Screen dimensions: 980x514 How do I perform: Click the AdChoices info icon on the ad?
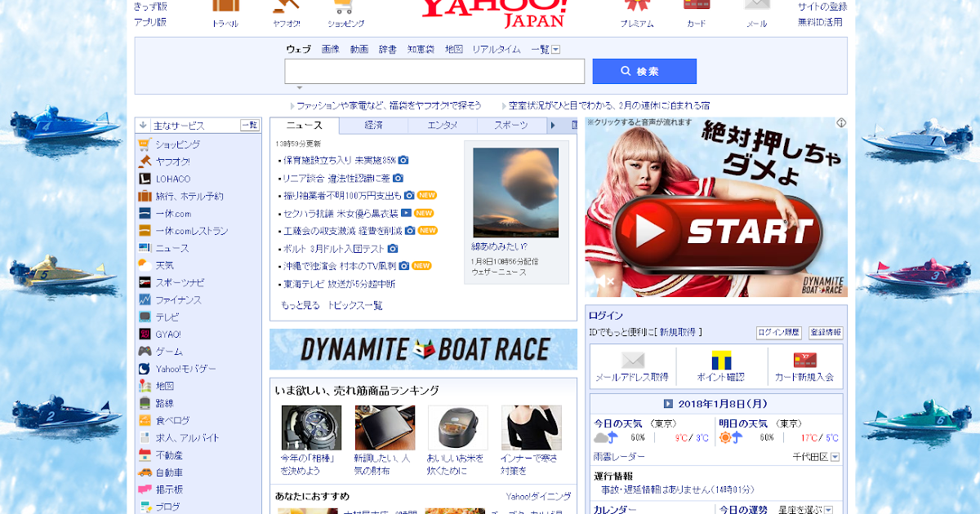(841, 123)
